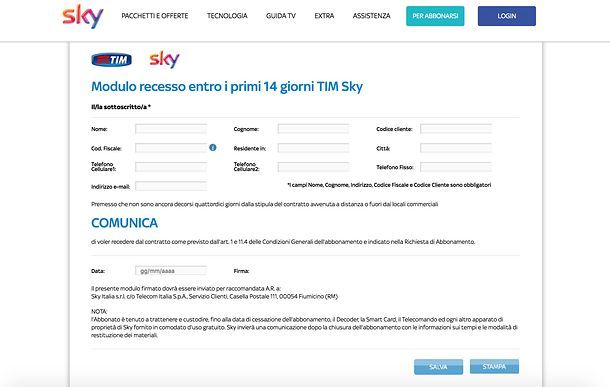Focus the Nome input field

[x=171, y=129]
